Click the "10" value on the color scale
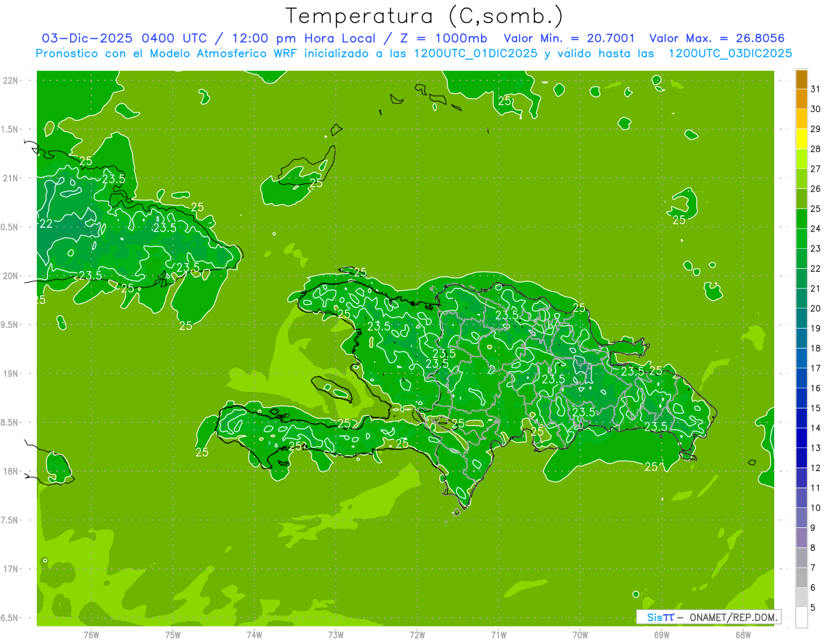The width and height of the screenshot is (834, 644). click(816, 508)
